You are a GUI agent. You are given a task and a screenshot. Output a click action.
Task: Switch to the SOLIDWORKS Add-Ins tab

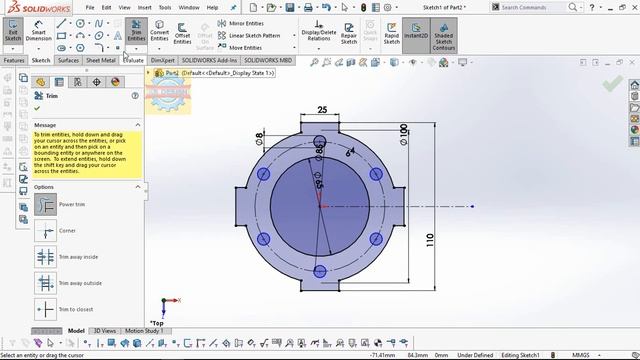coord(209,60)
